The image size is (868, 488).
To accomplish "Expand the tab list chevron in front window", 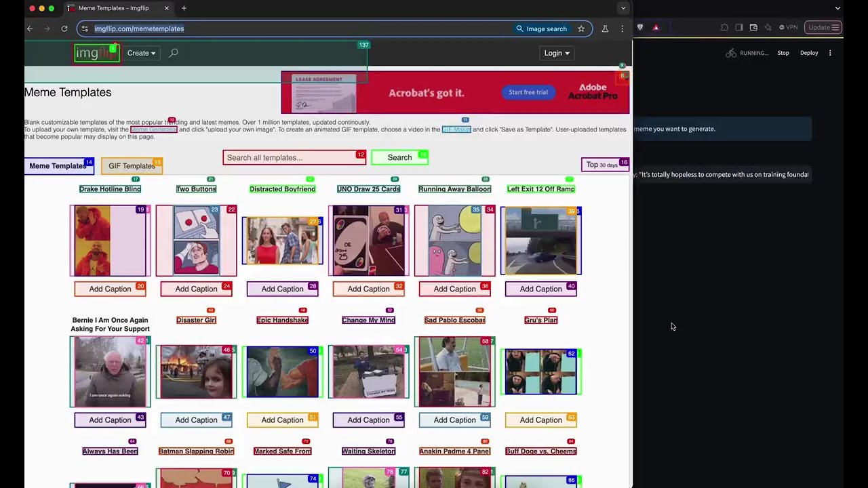I will [x=623, y=8].
